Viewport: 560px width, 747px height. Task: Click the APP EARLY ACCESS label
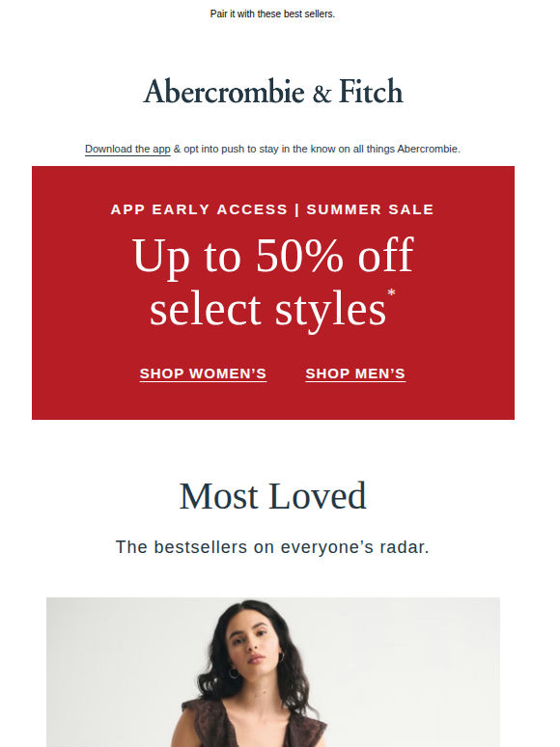pyautogui.click(x=199, y=209)
